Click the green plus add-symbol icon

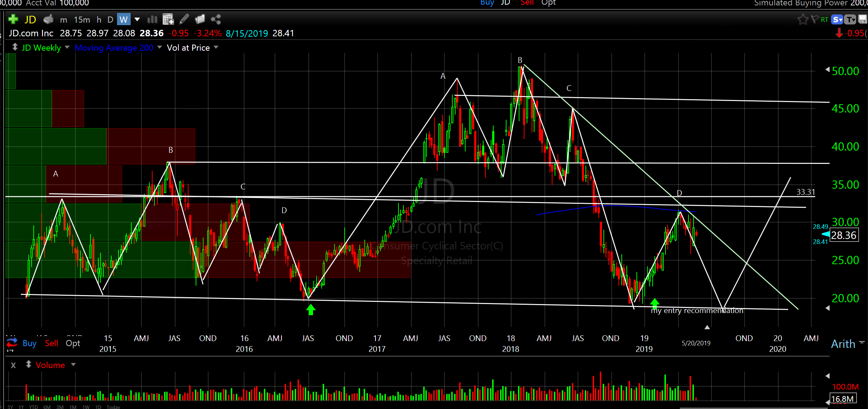pos(13,19)
